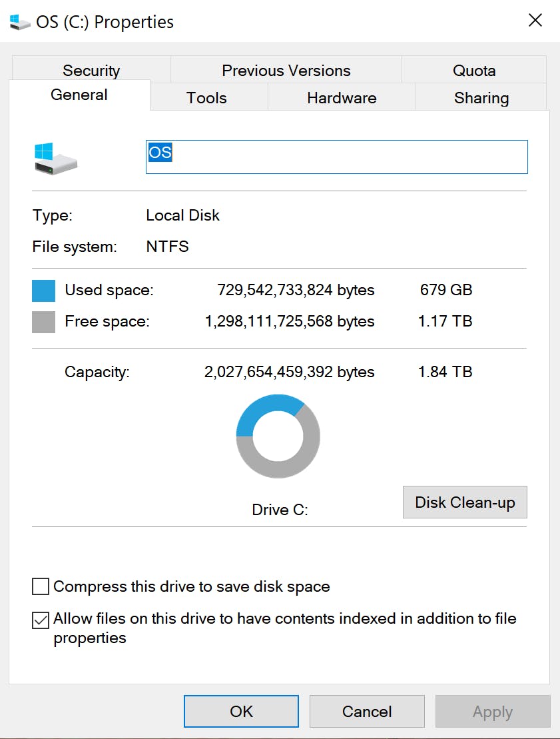The width and height of the screenshot is (560, 739).
Task: Select the Quota tab
Action: pos(474,70)
